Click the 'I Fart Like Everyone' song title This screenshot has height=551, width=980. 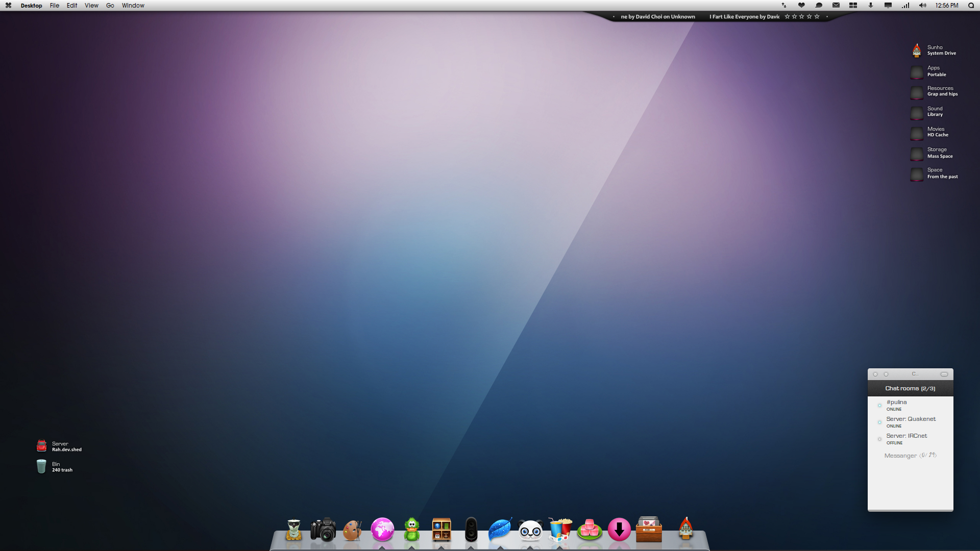click(x=733, y=16)
